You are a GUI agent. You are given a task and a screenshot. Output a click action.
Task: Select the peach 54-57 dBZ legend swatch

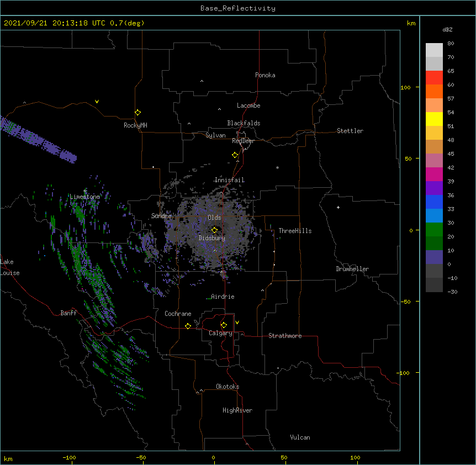[434, 105]
